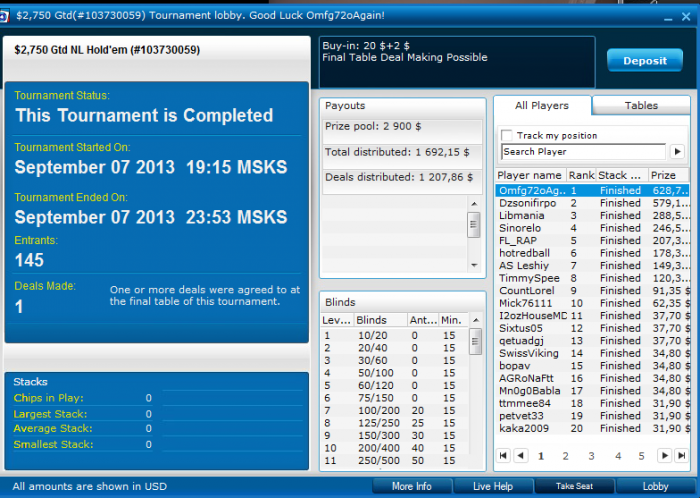The width and height of the screenshot is (700, 498).
Task: Select player row Libmania
Action: pyautogui.click(x=592, y=216)
